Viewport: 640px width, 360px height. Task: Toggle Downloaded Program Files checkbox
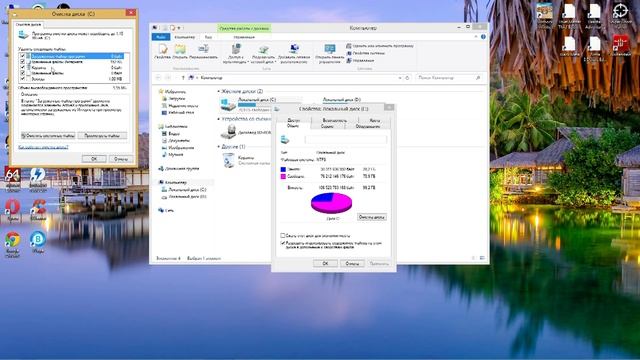[x=22, y=56]
